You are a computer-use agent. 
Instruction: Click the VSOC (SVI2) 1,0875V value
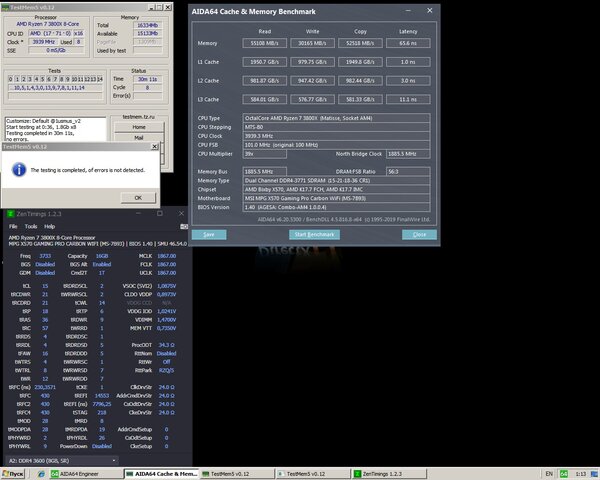point(166,286)
